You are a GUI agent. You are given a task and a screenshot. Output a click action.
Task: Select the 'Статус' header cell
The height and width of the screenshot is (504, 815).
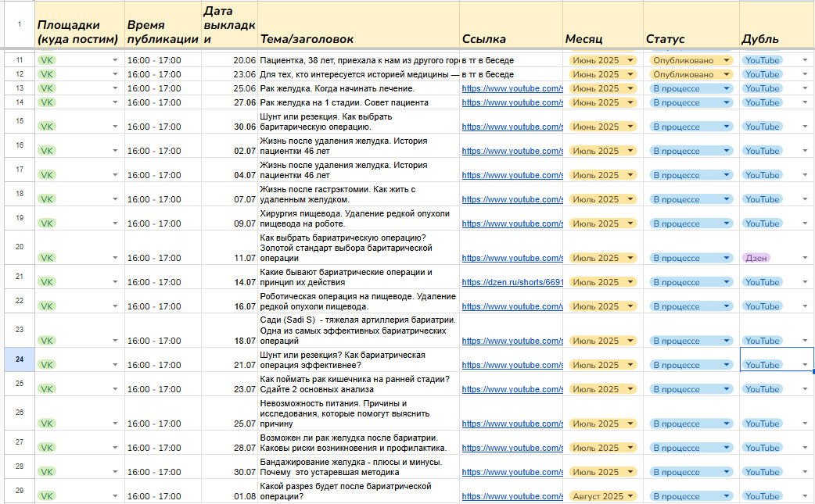point(665,39)
